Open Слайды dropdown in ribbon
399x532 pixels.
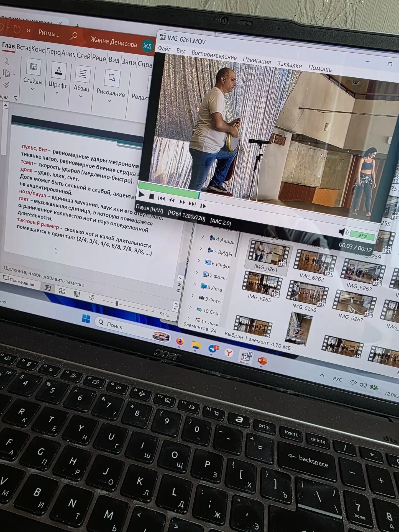33,74
